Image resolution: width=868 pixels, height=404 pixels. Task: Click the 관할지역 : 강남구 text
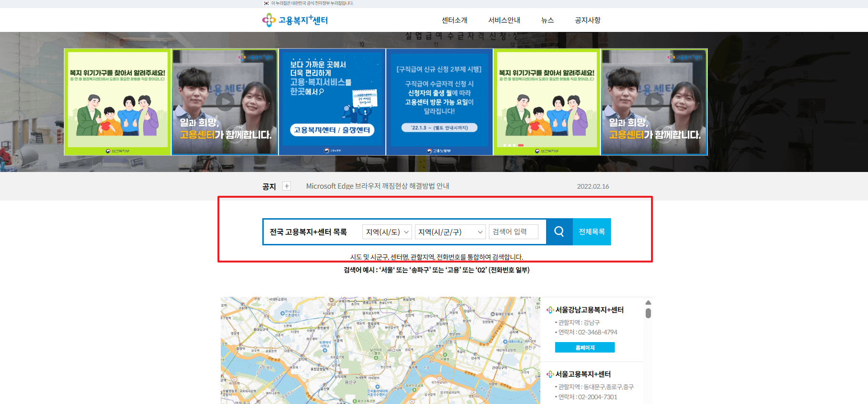click(x=579, y=323)
